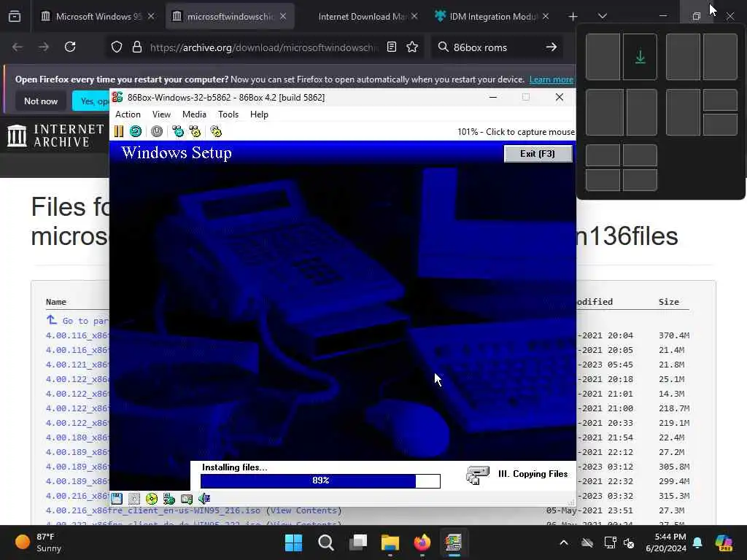Viewport: 747px width, 560px height.
Task: Choose bottom-right quadrant of four-zone snap layout
Action: tap(640, 180)
